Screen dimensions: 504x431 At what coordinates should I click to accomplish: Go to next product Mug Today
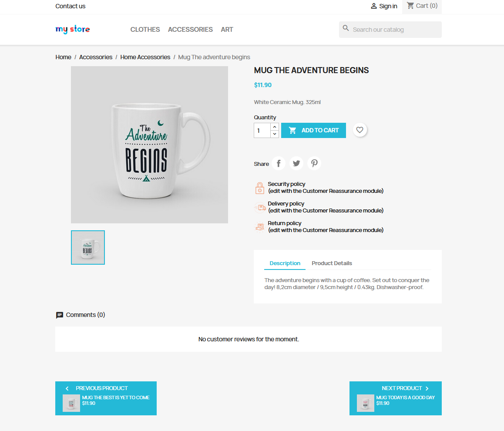(x=395, y=398)
